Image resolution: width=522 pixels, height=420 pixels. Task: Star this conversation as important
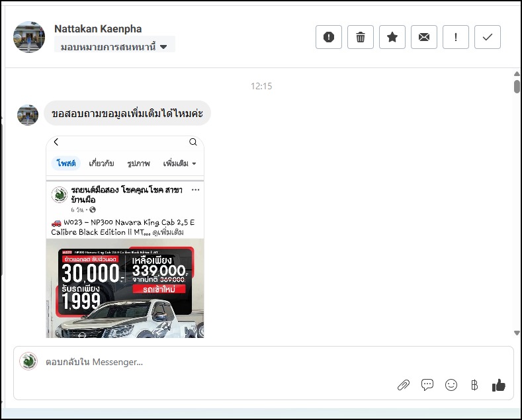click(392, 37)
